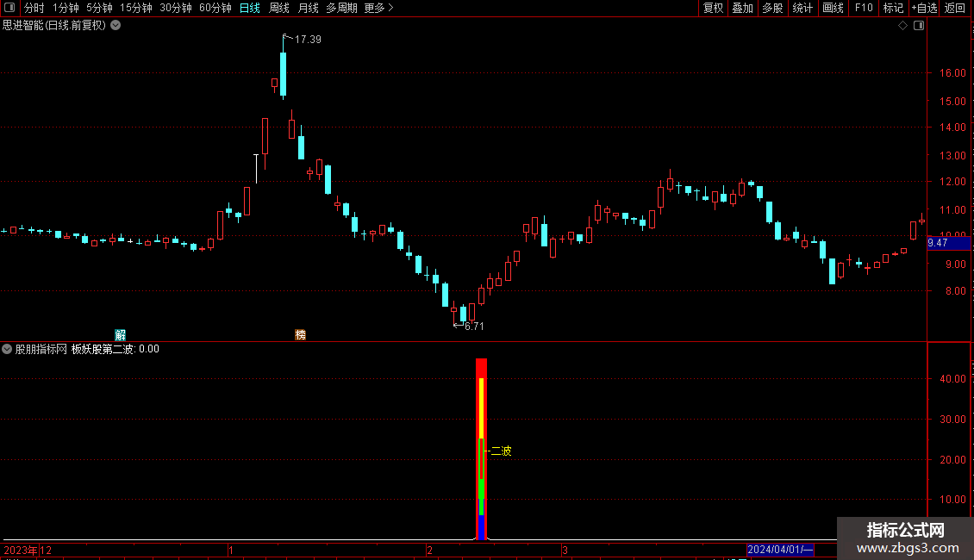Select the 30分钟 period
Viewport: 974px width, 560px height.
coord(175,8)
